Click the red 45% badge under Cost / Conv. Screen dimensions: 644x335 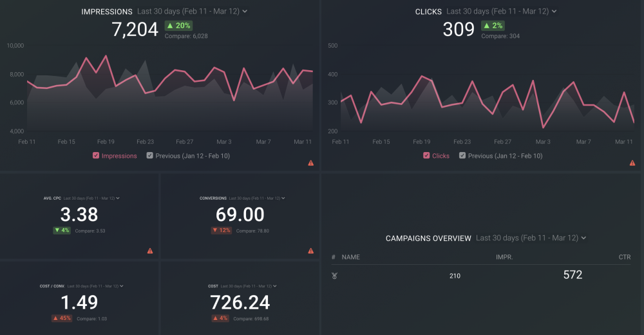[x=62, y=318]
